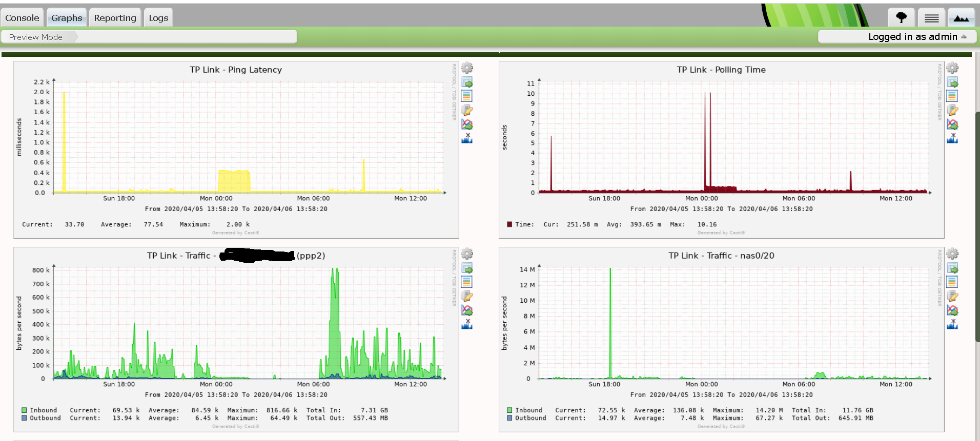Export Polling Time graph data to CSV

(x=952, y=82)
